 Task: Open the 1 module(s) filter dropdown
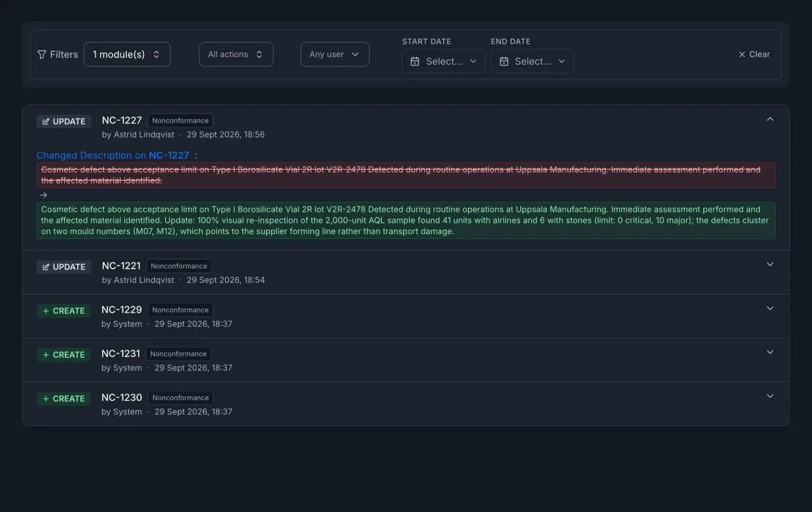[127, 54]
